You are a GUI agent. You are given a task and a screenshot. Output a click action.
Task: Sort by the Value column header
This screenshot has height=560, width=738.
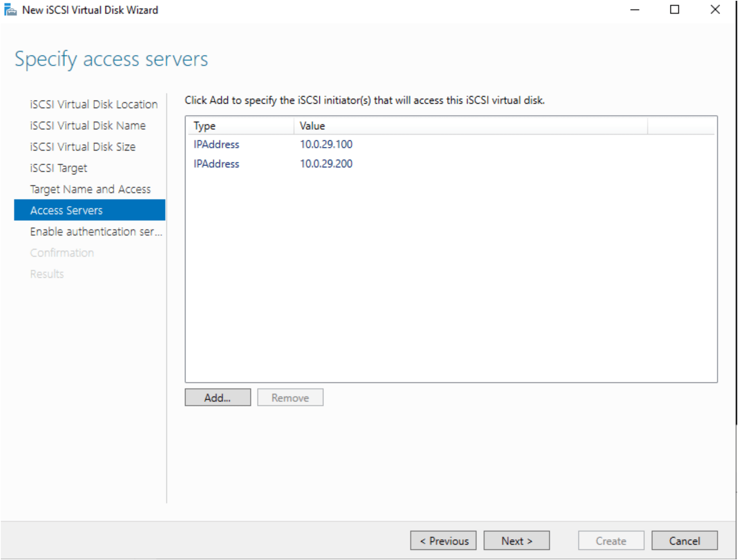point(470,126)
